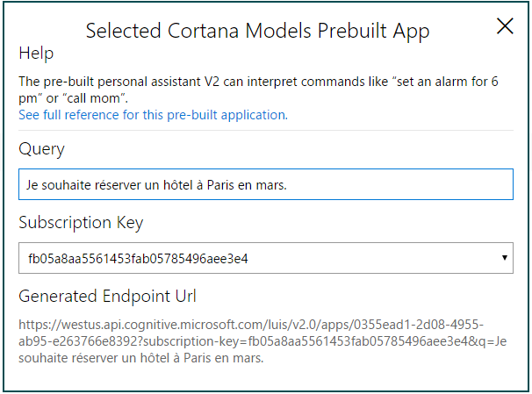Screen dimensions: 532x394
Task: Expand the Subscription Key dropdown arrow
Action: pos(505,258)
